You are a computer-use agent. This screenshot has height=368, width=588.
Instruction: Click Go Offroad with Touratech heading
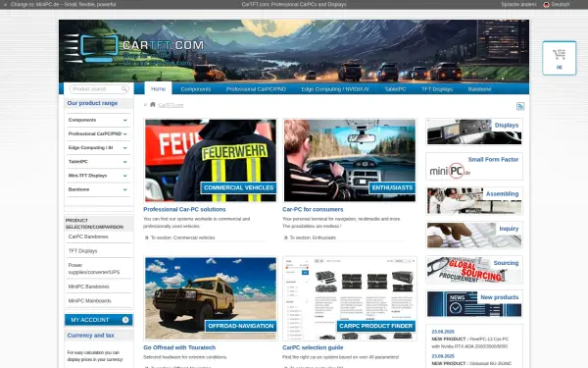(179, 347)
